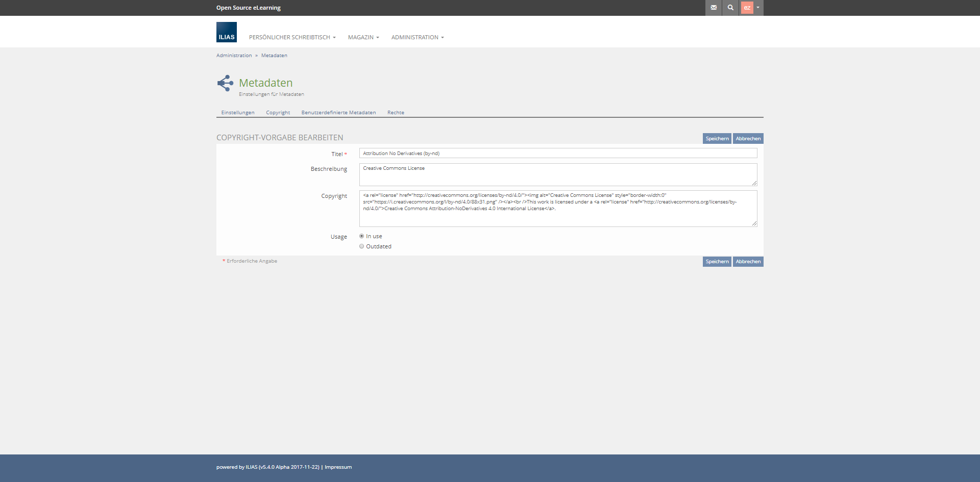Click the search magnifier icon
980x482 pixels.
coord(730,8)
